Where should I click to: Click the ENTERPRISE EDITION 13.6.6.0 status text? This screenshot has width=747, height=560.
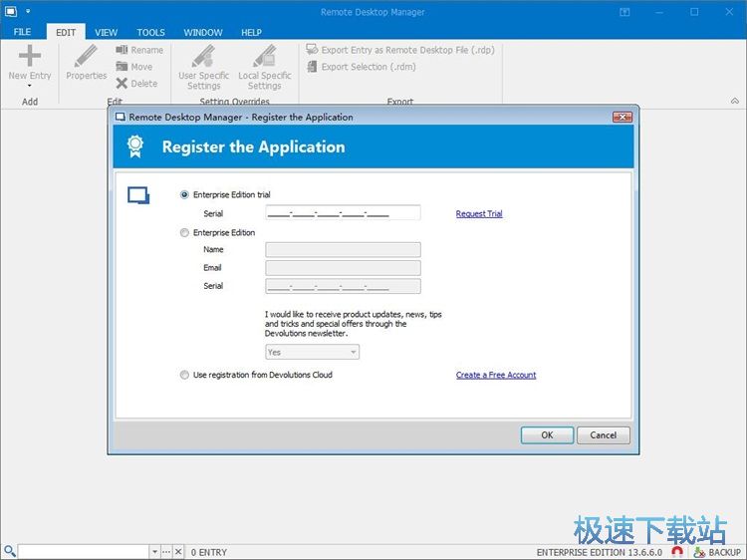tap(600, 552)
